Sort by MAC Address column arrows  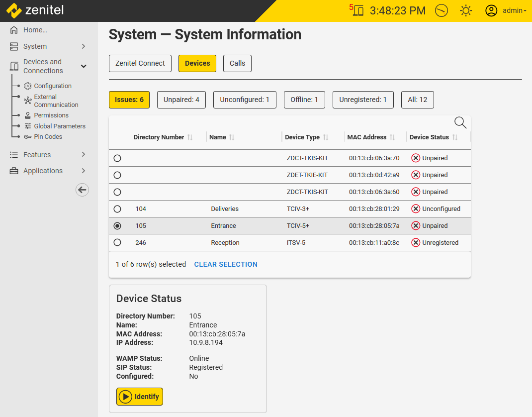(392, 137)
